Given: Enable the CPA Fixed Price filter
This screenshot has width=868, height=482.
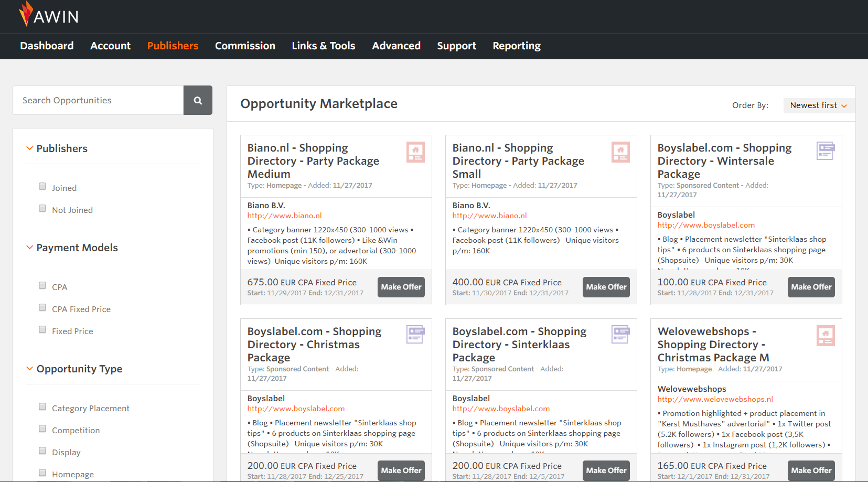Looking at the screenshot, I should pyautogui.click(x=42, y=308).
